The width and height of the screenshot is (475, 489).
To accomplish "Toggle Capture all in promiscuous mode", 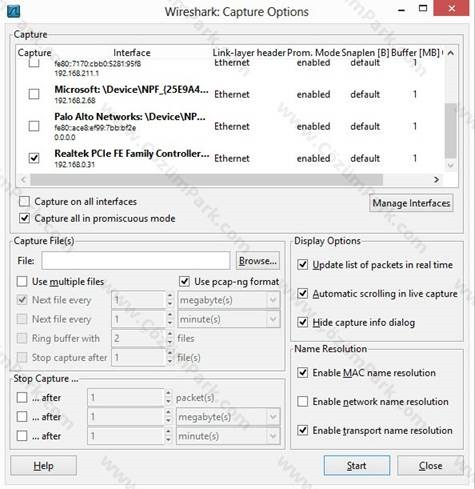I will [x=24, y=218].
